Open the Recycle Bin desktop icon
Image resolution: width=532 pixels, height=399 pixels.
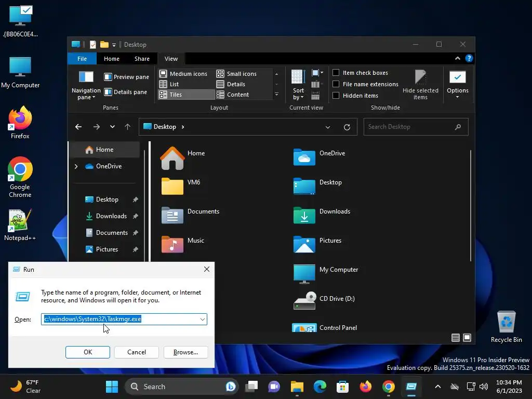(x=506, y=327)
